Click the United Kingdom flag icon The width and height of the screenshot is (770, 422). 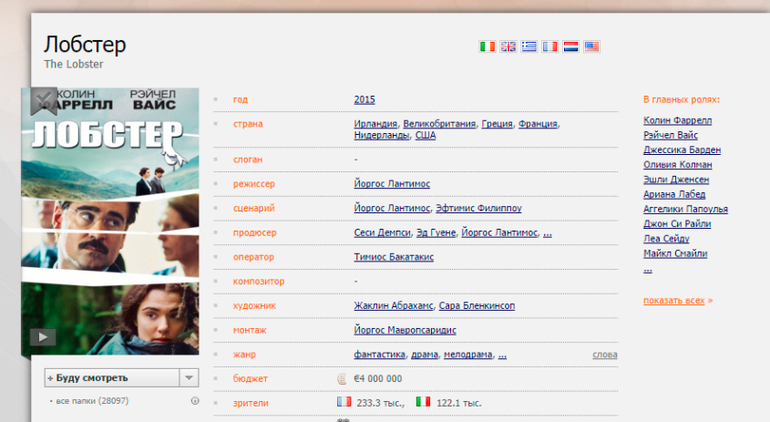coord(508,46)
